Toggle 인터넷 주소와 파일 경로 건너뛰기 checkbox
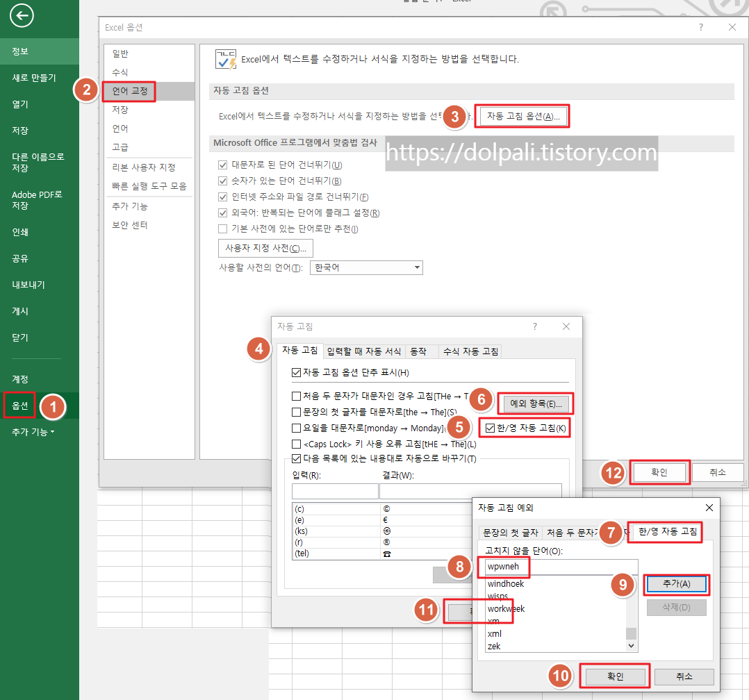Screen dimensions: 749x700 click(222, 197)
